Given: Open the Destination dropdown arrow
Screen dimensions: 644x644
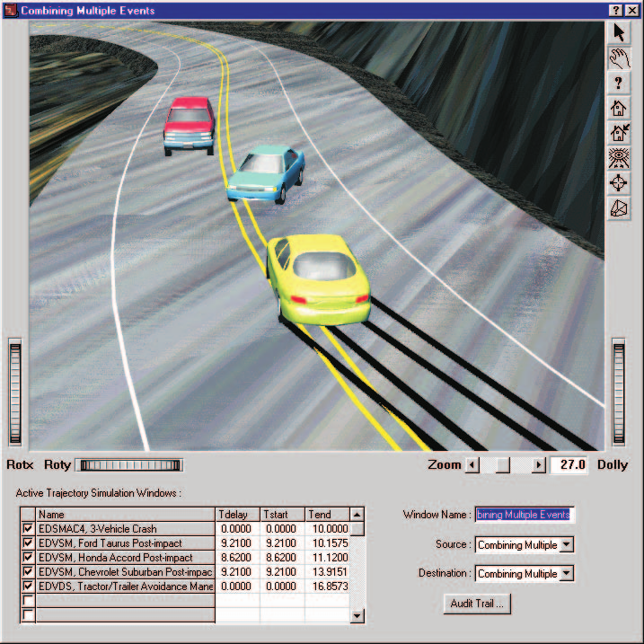Looking at the screenshot, I should (x=567, y=573).
